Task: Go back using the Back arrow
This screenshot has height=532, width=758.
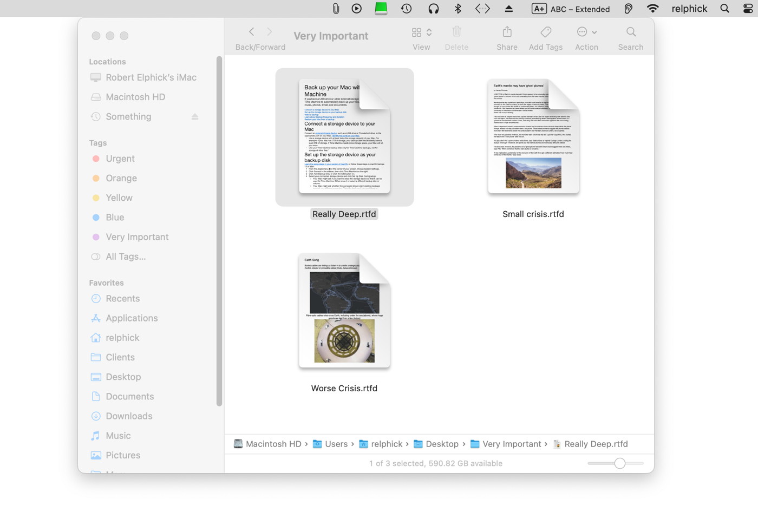Action: tap(251, 32)
